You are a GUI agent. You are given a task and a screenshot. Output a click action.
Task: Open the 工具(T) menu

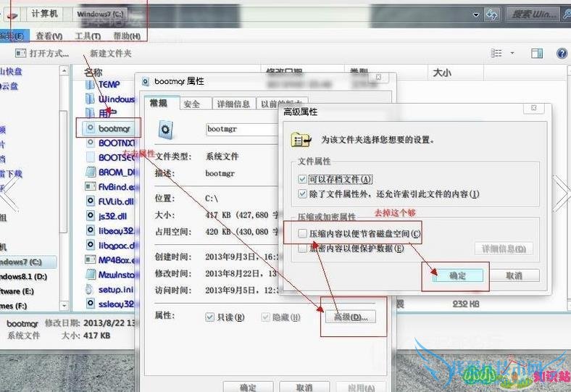pos(88,36)
